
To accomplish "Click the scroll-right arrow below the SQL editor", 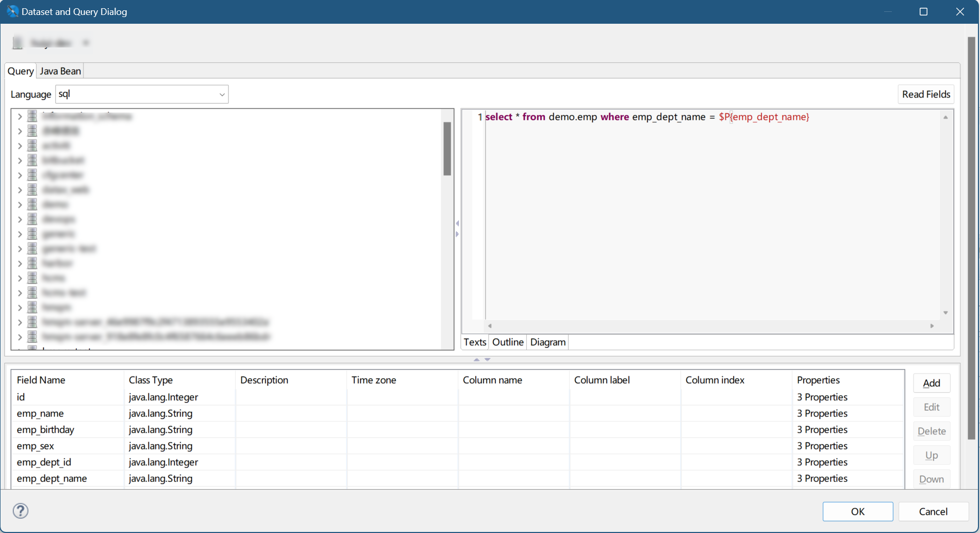I will 932,326.
